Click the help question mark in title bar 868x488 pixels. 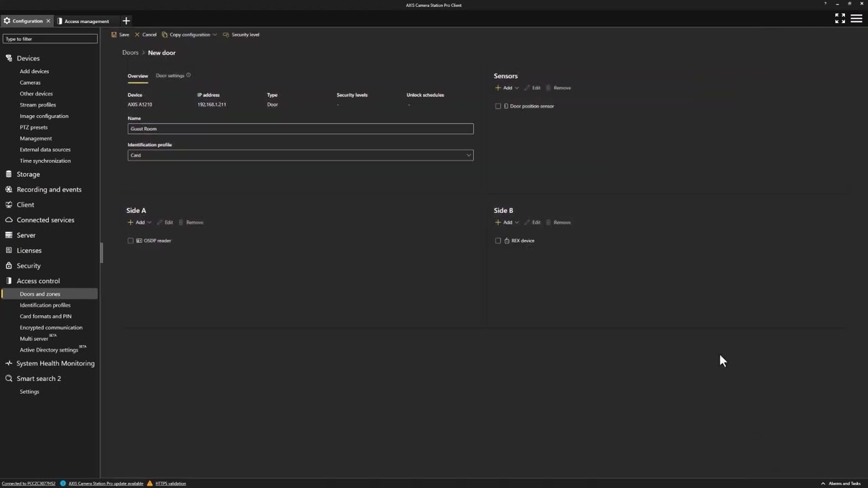coord(825,4)
